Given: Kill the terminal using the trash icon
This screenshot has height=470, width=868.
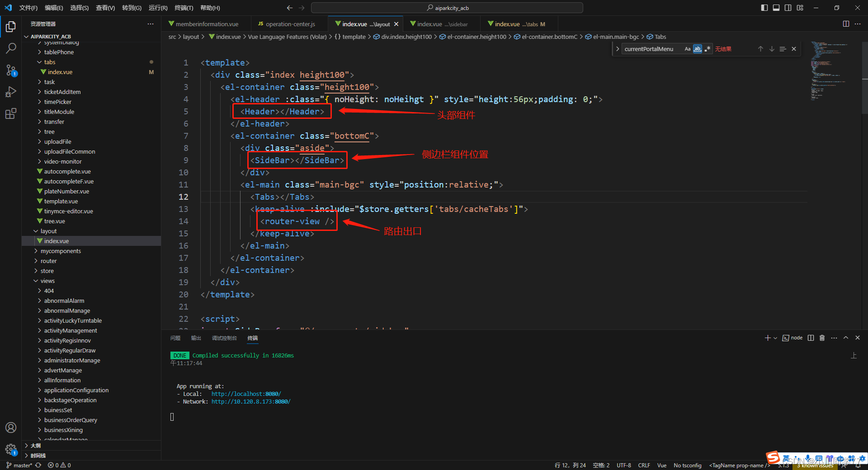Looking at the screenshot, I should click(822, 338).
